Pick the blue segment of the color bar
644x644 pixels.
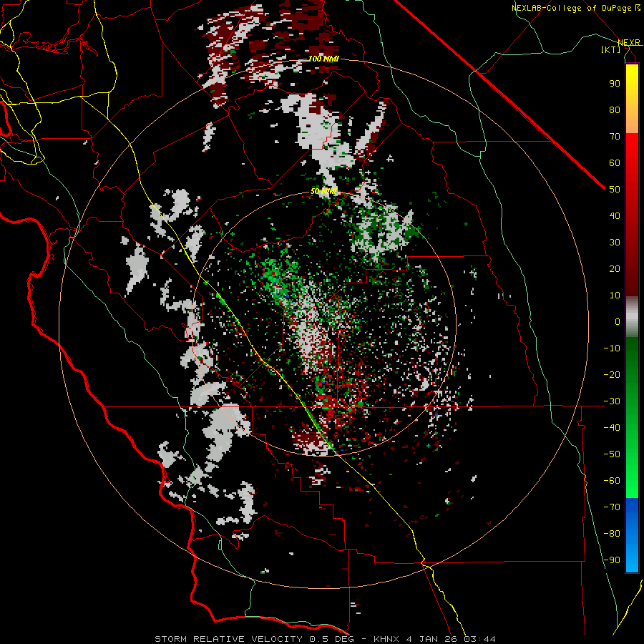pos(632,535)
